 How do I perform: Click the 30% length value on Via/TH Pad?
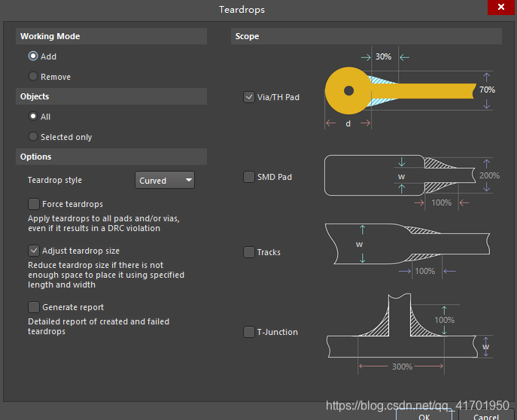click(x=383, y=57)
